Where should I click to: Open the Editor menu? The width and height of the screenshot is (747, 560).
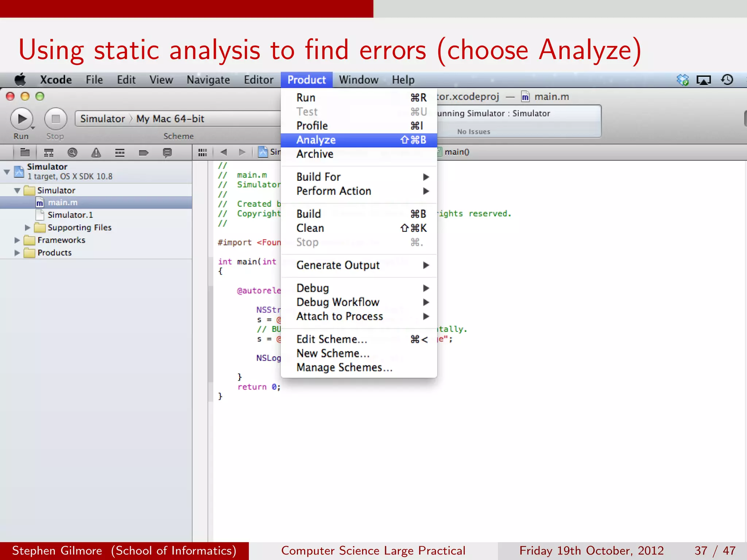click(259, 80)
